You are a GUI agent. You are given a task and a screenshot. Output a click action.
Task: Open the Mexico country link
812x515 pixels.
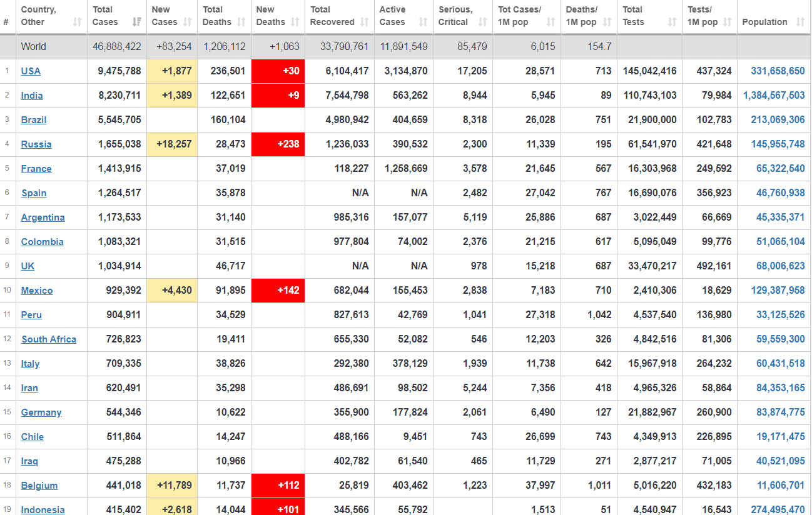click(37, 291)
